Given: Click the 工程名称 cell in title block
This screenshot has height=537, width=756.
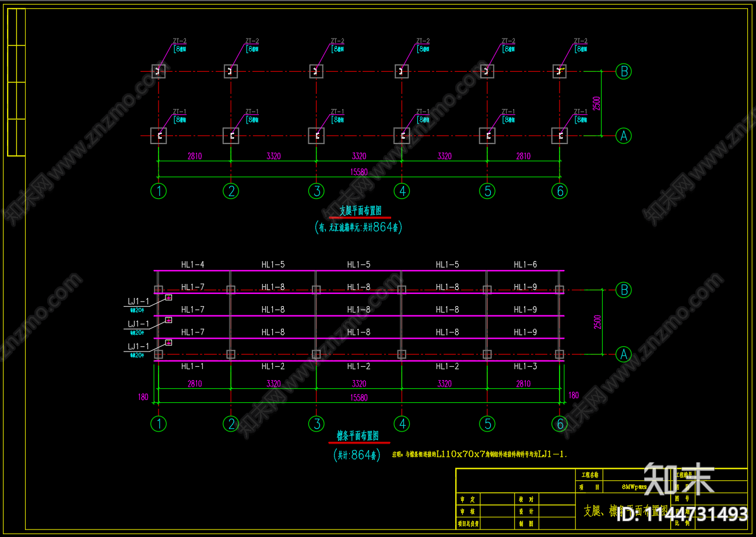Looking at the screenshot, I should click(x=590, y=475).
